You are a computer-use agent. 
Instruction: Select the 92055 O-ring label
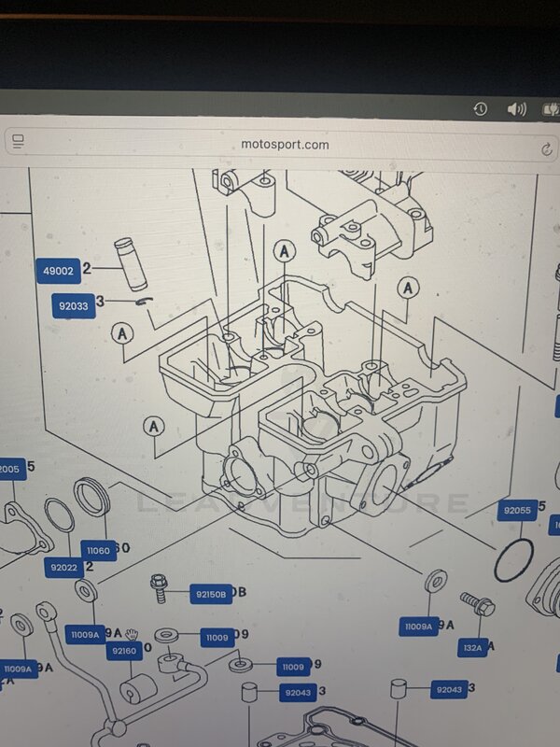click(518, 510)
